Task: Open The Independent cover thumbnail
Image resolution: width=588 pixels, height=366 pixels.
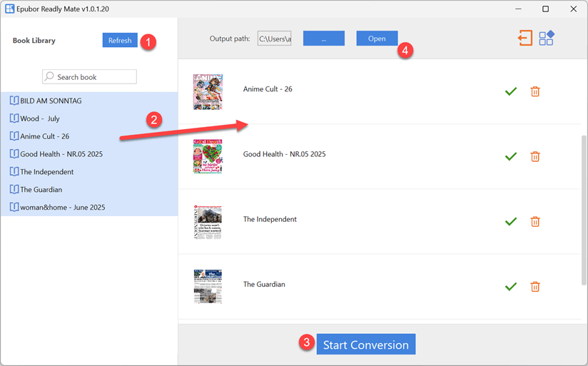Action: 208,222
